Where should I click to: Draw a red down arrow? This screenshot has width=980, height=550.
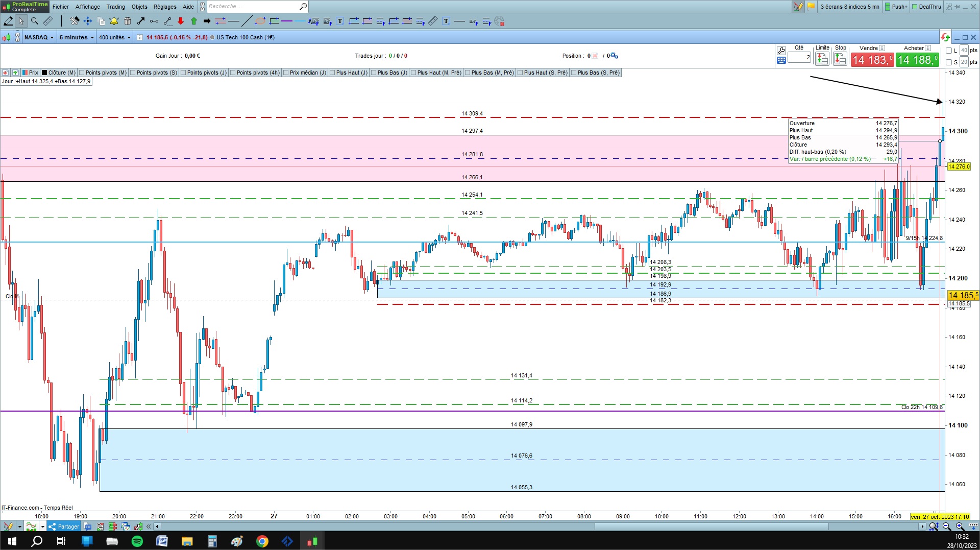[181, 21]
